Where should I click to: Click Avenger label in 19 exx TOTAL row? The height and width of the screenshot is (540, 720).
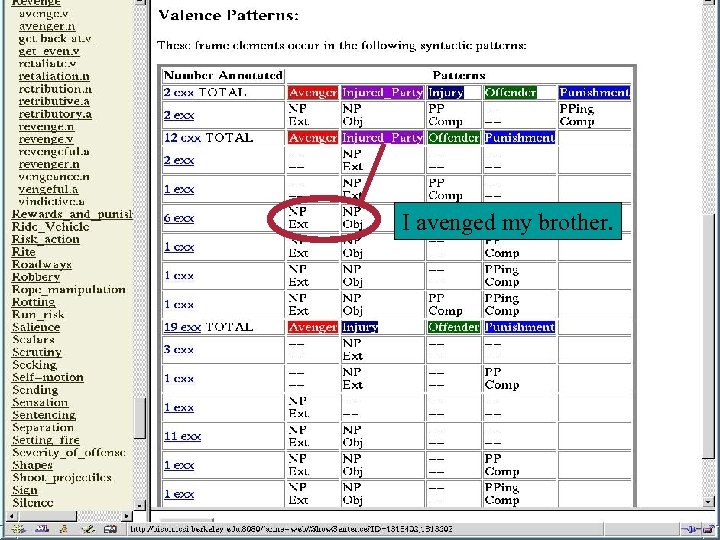(x=313, y=327)
